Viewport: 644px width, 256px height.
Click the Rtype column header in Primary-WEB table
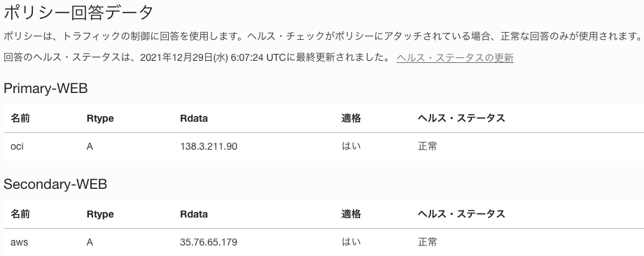(x=100, y=119)
